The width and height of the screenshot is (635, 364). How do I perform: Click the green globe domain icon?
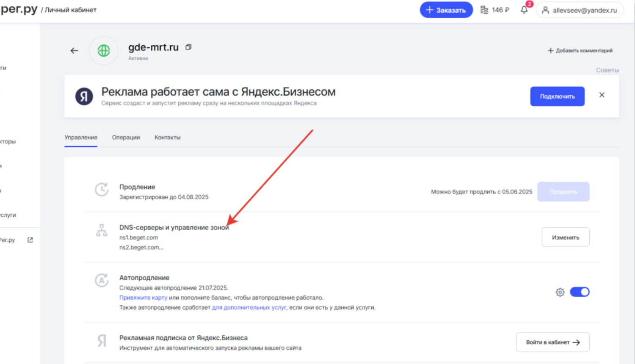pyautogui.click(x=104, y=51)
